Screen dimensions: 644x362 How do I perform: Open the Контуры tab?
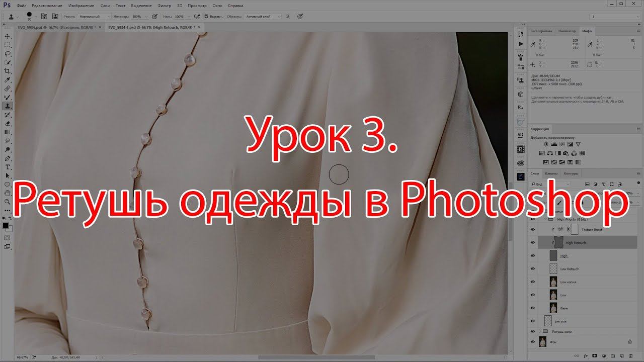pyautogui.click(x=571, y=173)
